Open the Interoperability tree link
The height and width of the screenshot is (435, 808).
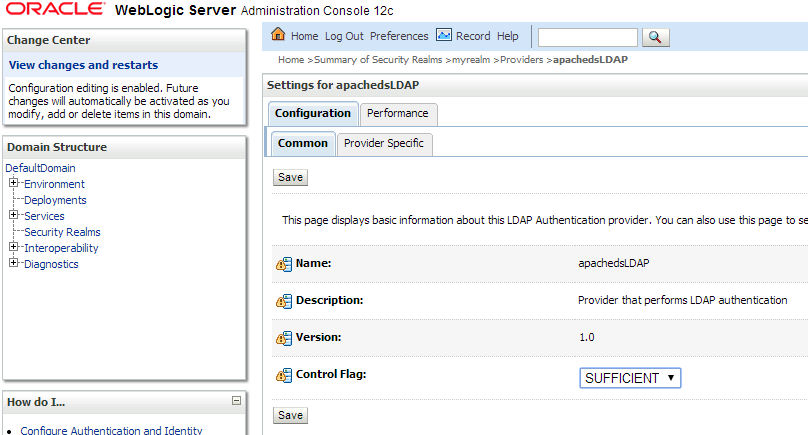[61, 248]
